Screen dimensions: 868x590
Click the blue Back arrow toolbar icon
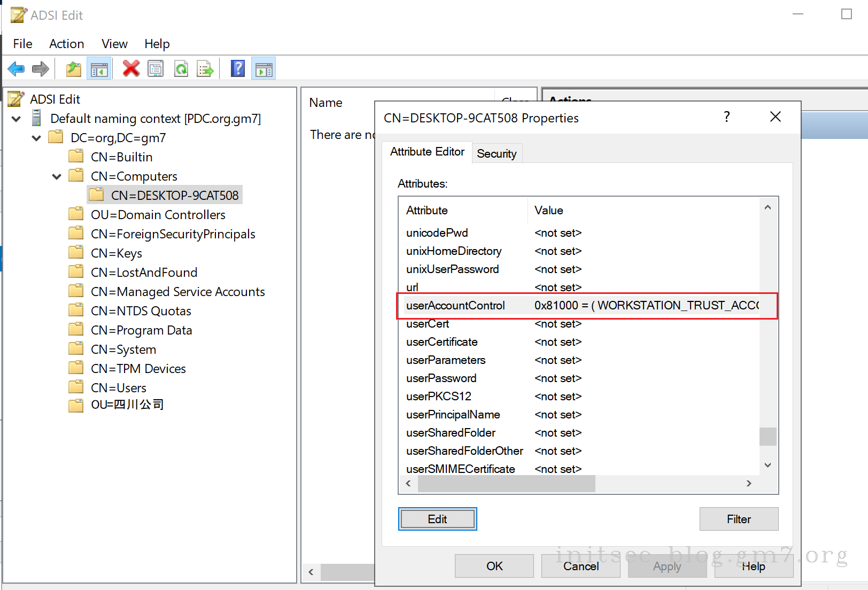[x=16, y=69]
